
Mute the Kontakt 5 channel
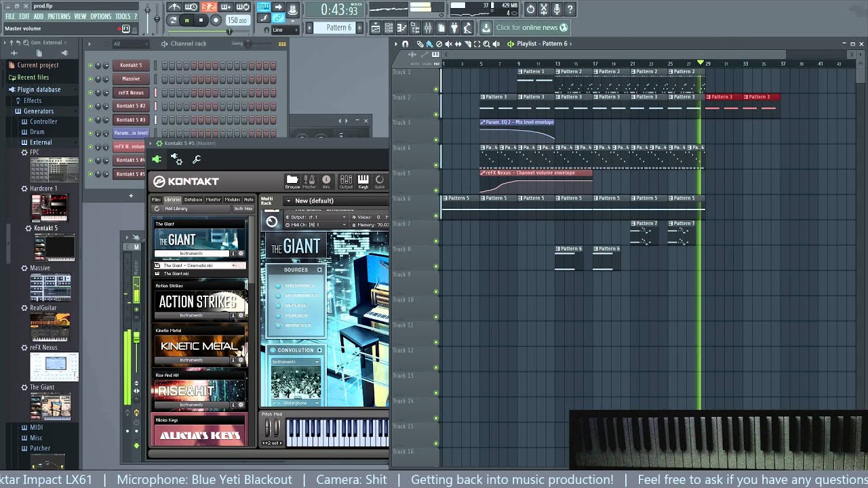90,66
